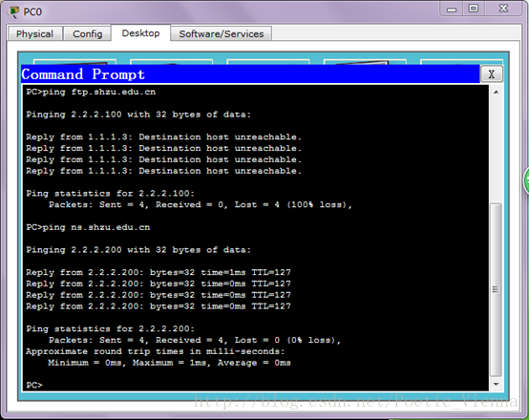Open the Config tab
Screen dimensions: 529x420
tap(88, 33)
